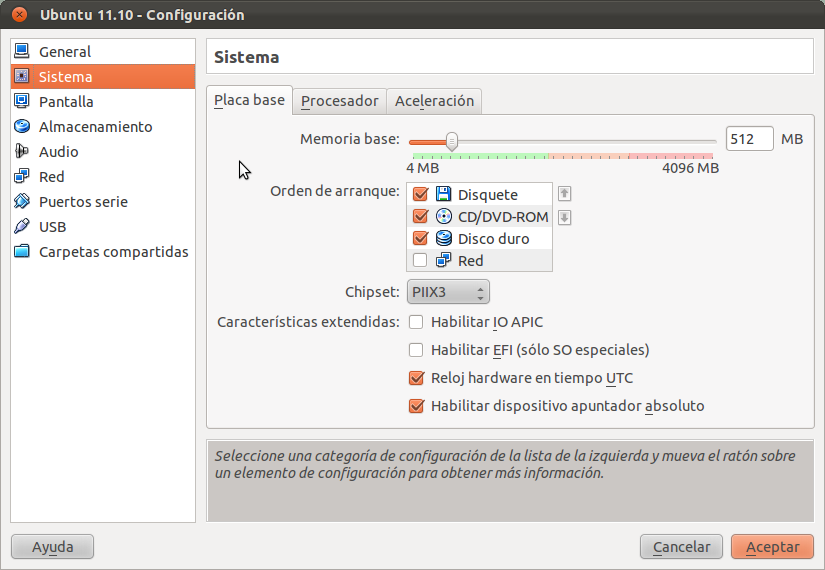
Task: Toggle Habilitar dispositivo apuntador absoluto
Action: [416, 406]
